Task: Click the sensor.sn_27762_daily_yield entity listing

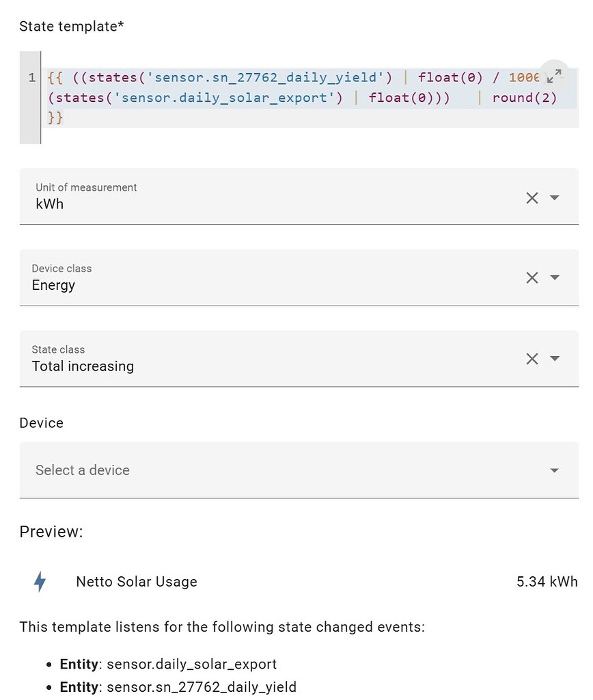Action: (202, 687)
